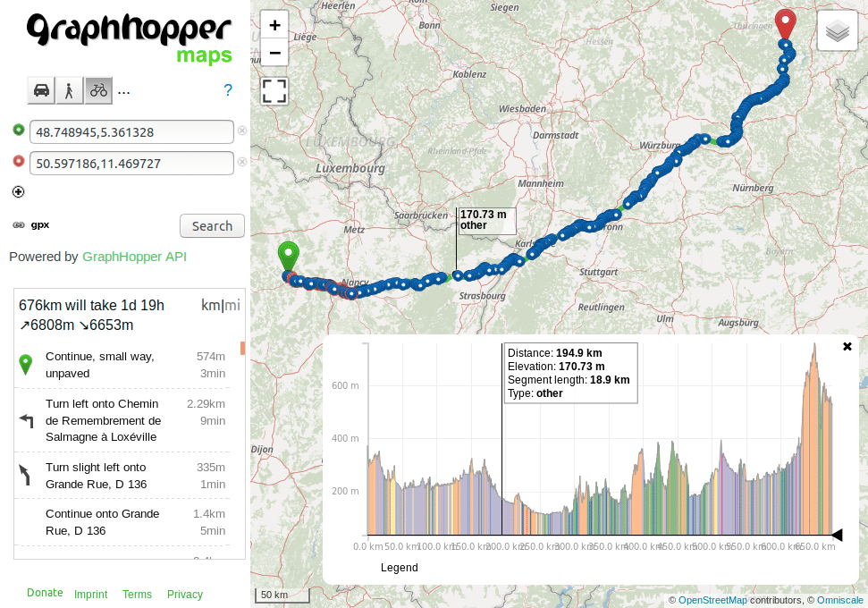This screenshot has height=608, width=868.
Task: Toggle fullscreen map view
Action: (x=274, y=90)
